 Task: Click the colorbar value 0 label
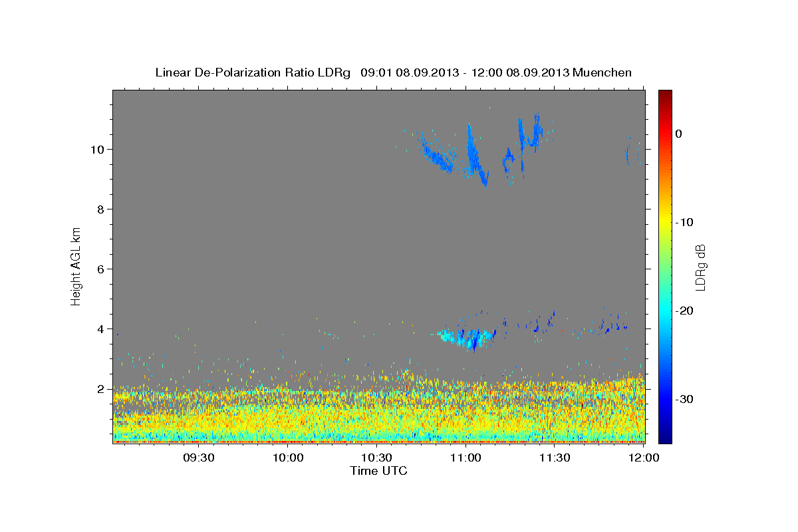tap(679, 134)
